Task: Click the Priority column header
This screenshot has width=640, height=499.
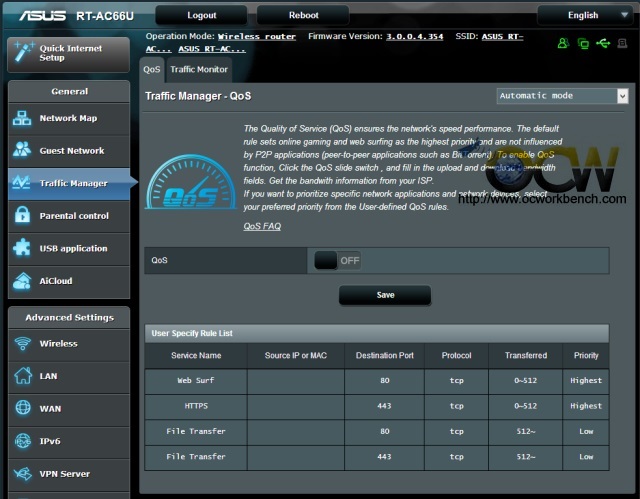Action: (586, 355)
